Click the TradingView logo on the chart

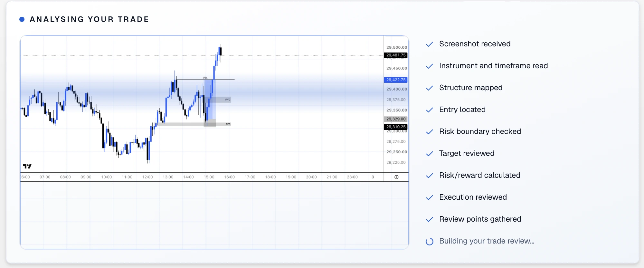27,166
